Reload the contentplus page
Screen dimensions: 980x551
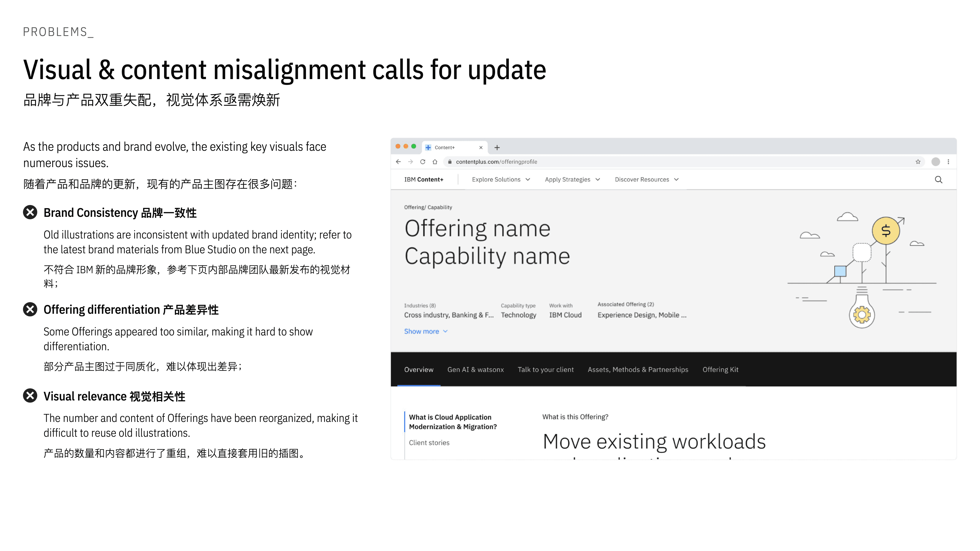[x=423, y=162]
